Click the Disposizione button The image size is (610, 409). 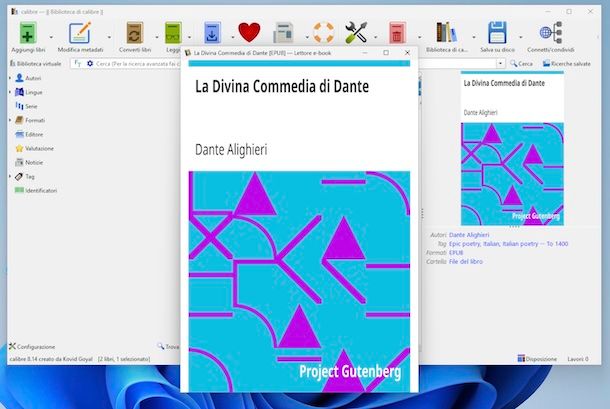click(x=537, y=358)
